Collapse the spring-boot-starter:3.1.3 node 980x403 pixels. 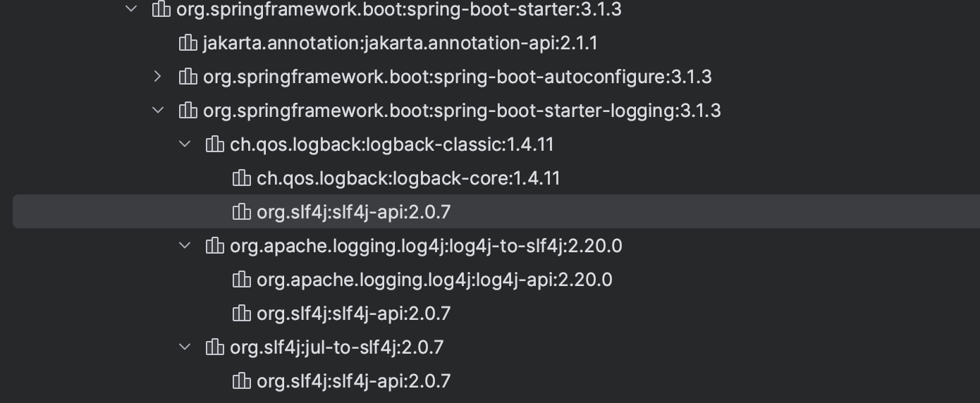click(131, 9)
